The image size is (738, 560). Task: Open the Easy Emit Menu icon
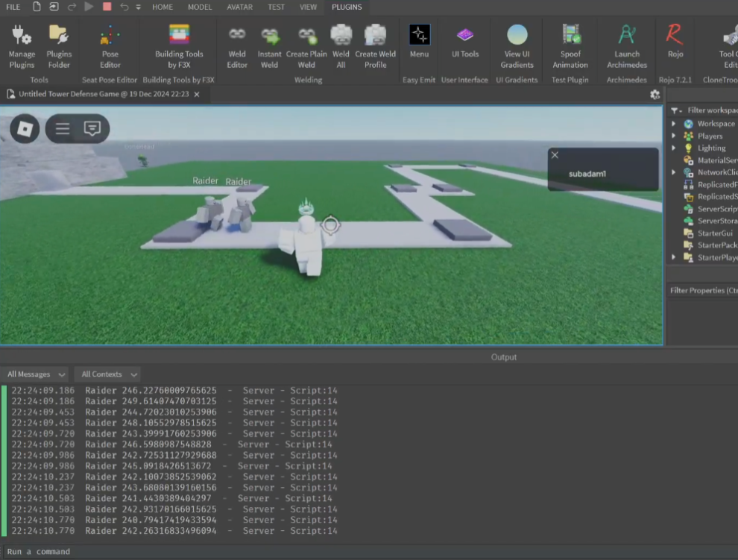419,42
